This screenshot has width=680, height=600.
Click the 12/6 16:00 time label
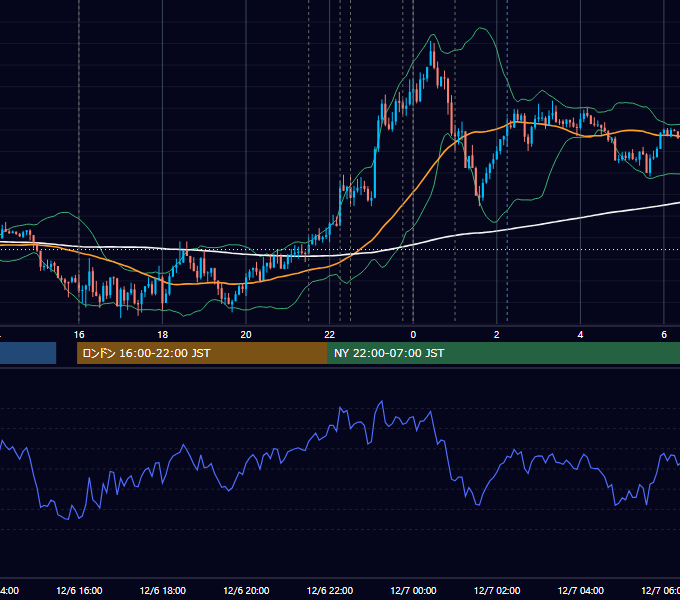click(79, 590)
